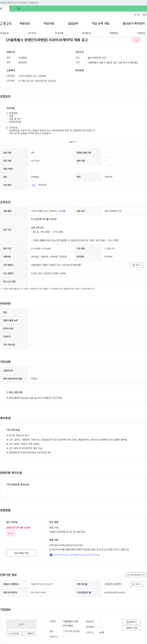This screenshot has height=644, width=147.
Task: Click the grey LOGO placeholder image
Action: point(21,624)
